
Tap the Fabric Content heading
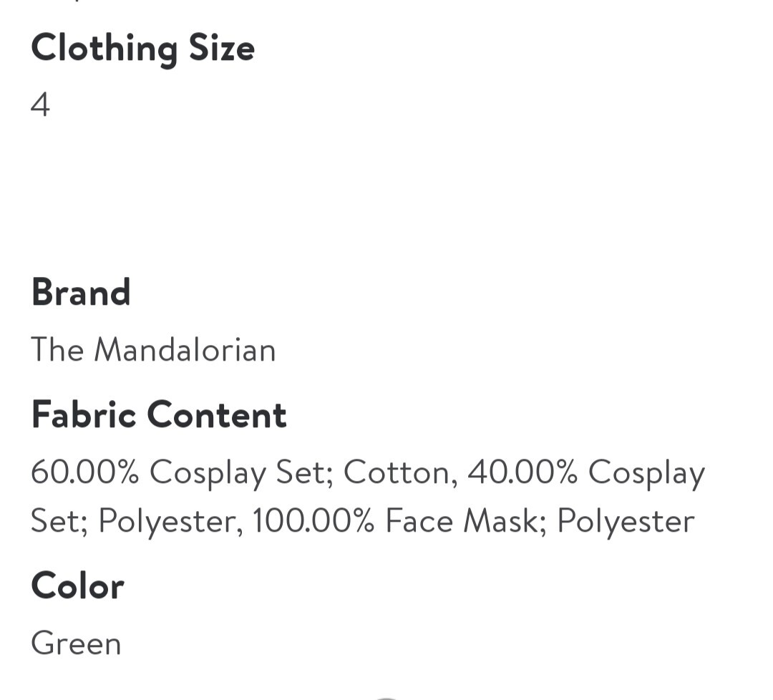159,414
